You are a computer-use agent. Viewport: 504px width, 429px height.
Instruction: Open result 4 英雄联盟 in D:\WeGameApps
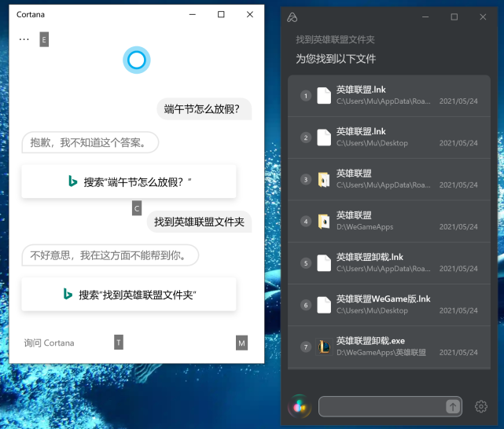pyautogui.click(x=389, y=222)
